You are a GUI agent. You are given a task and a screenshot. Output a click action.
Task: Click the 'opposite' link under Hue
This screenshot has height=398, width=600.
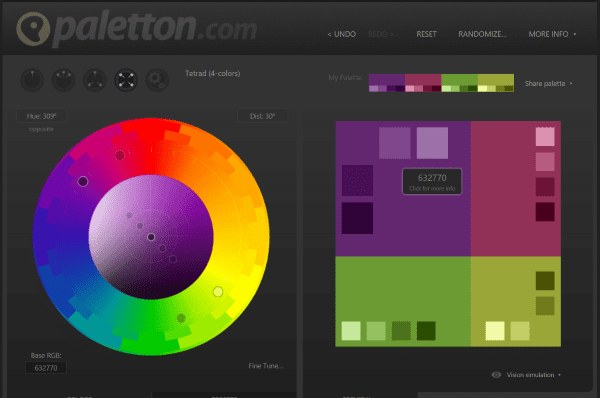(x=41, y=129)
